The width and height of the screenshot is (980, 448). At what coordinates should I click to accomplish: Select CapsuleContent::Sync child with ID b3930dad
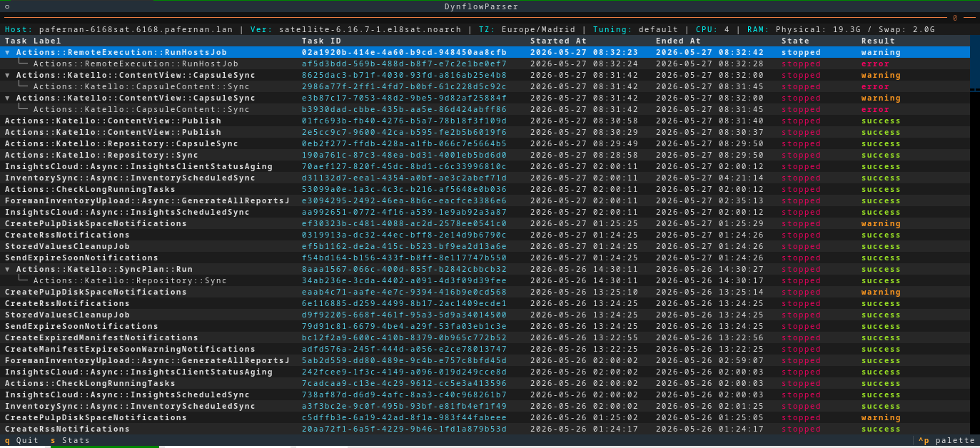pos(485,109)
